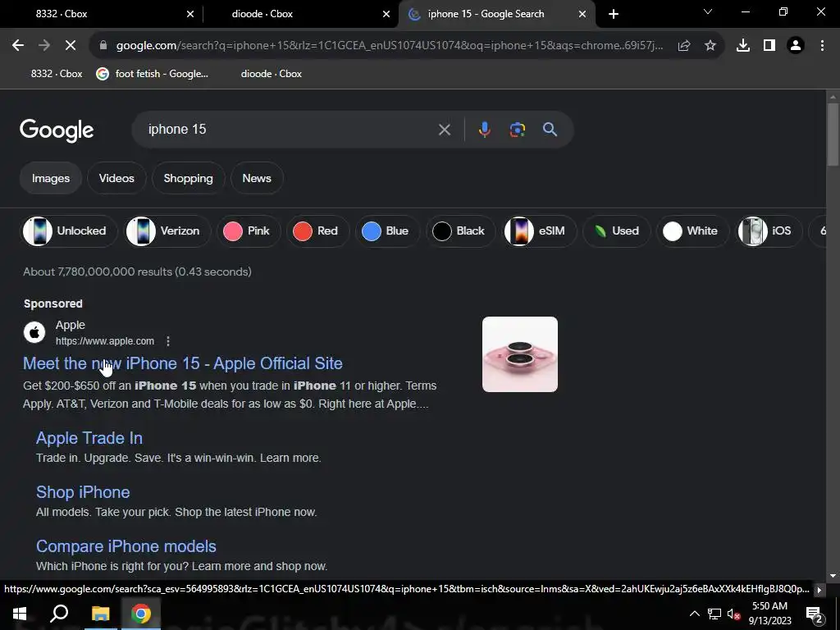Switch to the dioode · Cbox tab

click(x=300, y=14)
